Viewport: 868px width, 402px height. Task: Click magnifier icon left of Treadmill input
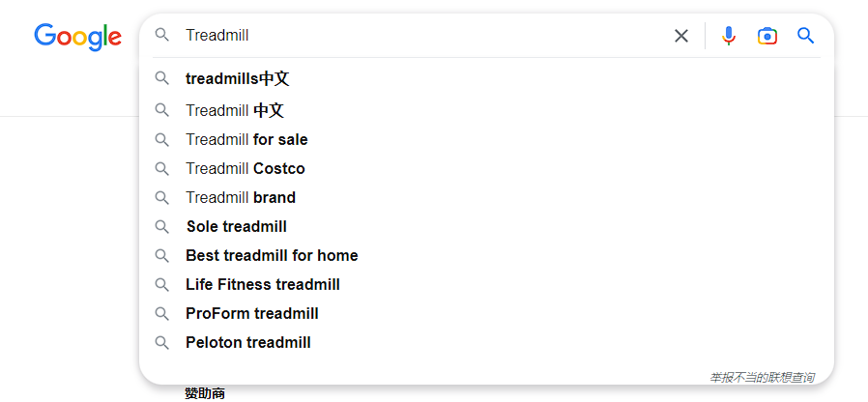161,36
